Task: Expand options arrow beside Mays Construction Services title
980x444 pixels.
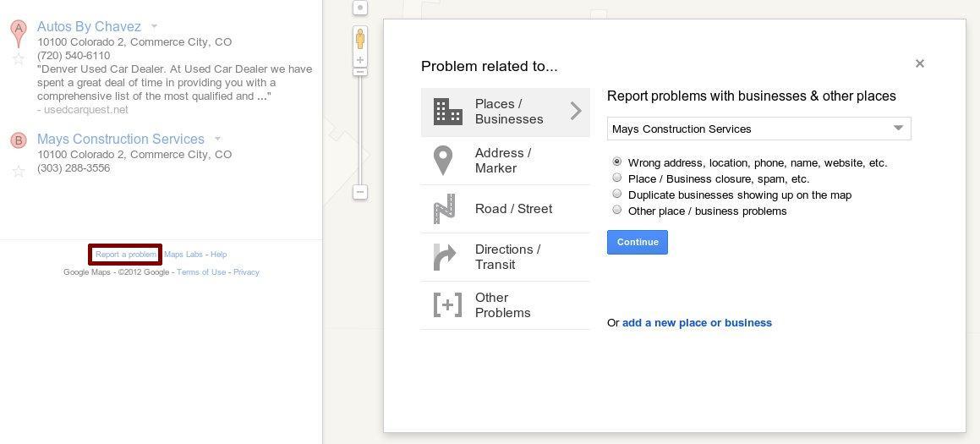Action: 217,139
